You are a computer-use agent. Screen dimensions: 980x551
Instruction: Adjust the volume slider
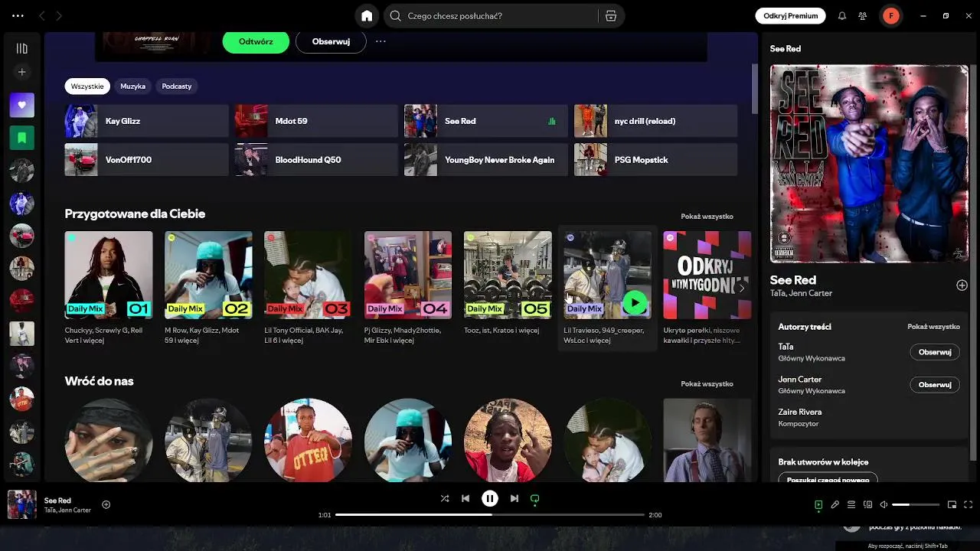click(x=916, y=505)
